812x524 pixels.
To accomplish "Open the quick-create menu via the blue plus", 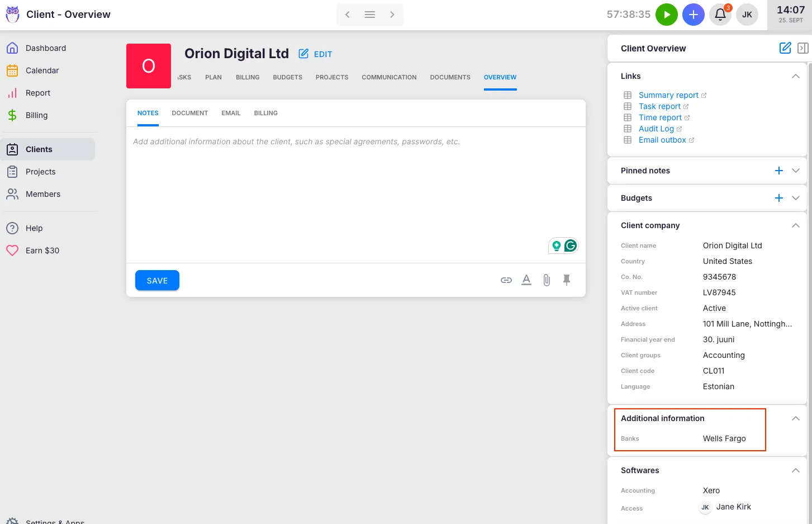I will point(693,14).
